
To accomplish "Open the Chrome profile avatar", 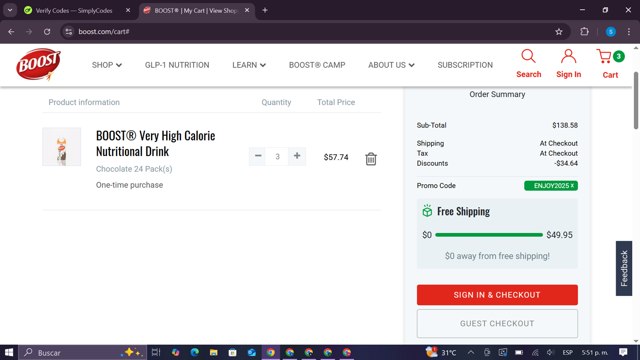I will [x=611, y=31].
